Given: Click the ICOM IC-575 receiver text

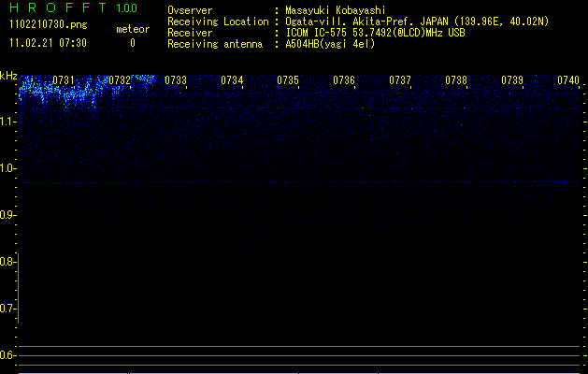Looking at the screenshot, I should click(x=375, y=33).
